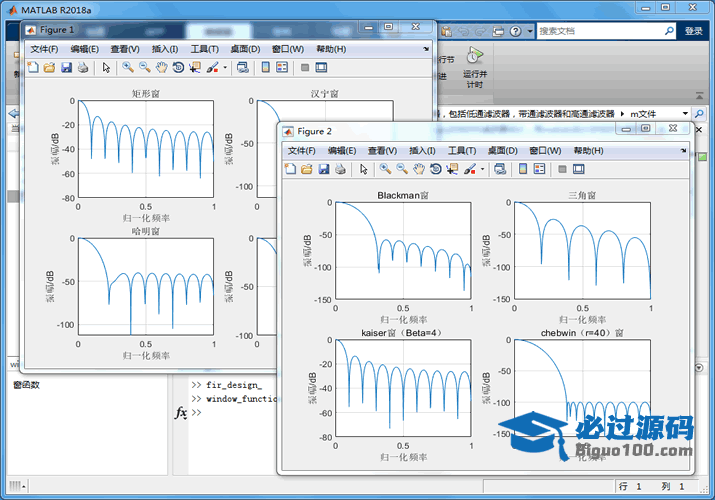Open 查看(V) menu in Figure 1
715x500 pixels.
pyautogui.click(x=124, y=49)
